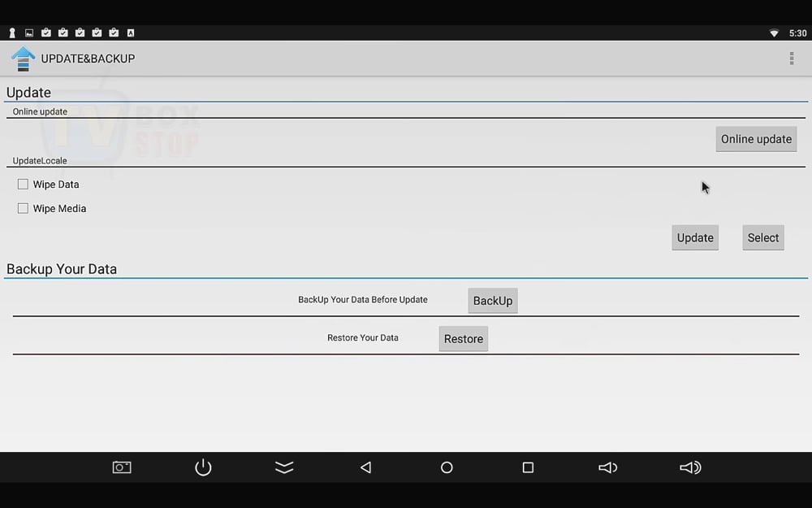Tap the letter A notification icon
Viewport: 812px width, 508px height.
point(131,33)
